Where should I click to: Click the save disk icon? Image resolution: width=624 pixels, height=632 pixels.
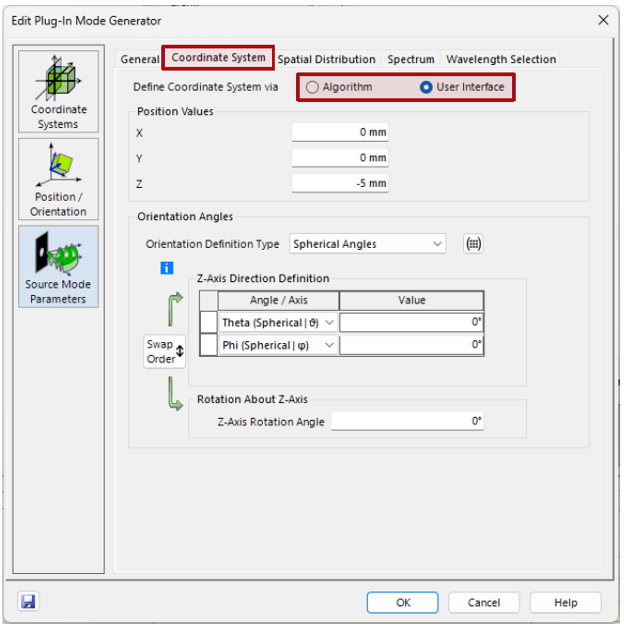(28, 602)
